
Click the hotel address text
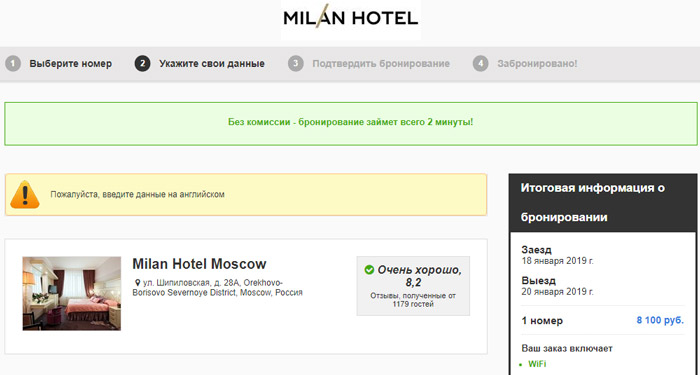click(x=218, y=288)
